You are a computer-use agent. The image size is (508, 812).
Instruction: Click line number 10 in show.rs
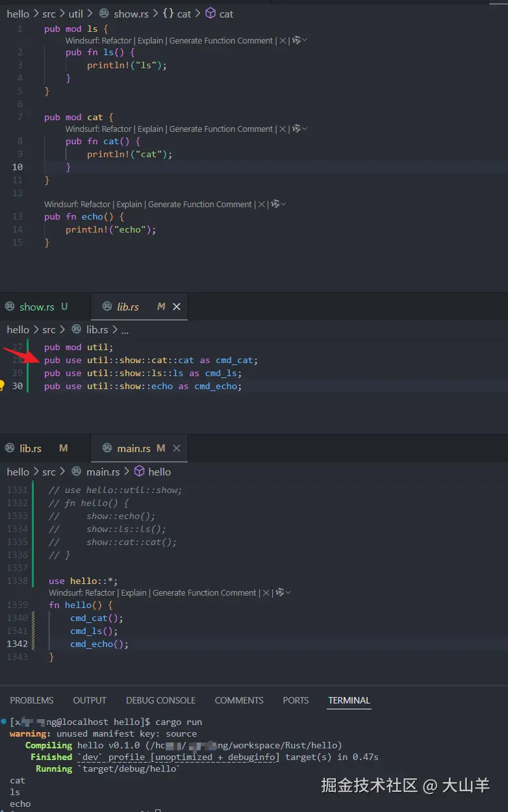(x=18, y=167)
